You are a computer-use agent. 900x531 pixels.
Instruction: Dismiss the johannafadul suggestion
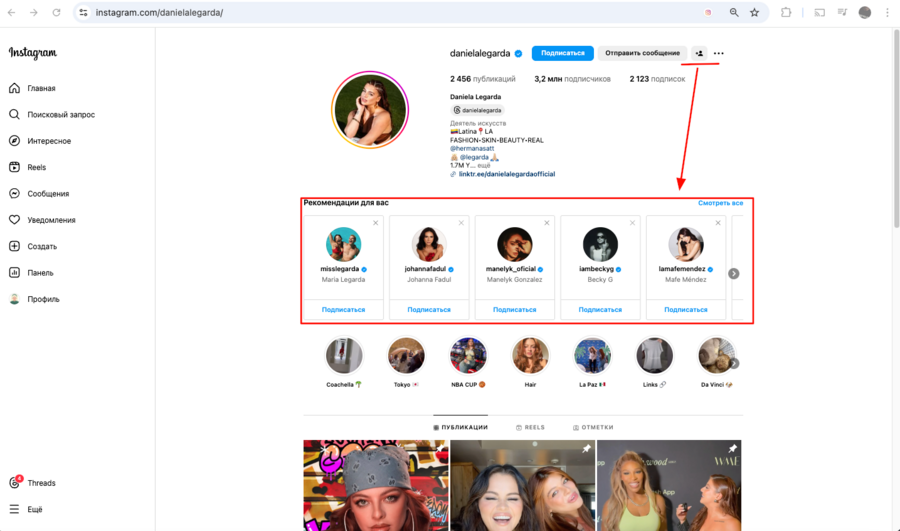click(x=461, y=223)
